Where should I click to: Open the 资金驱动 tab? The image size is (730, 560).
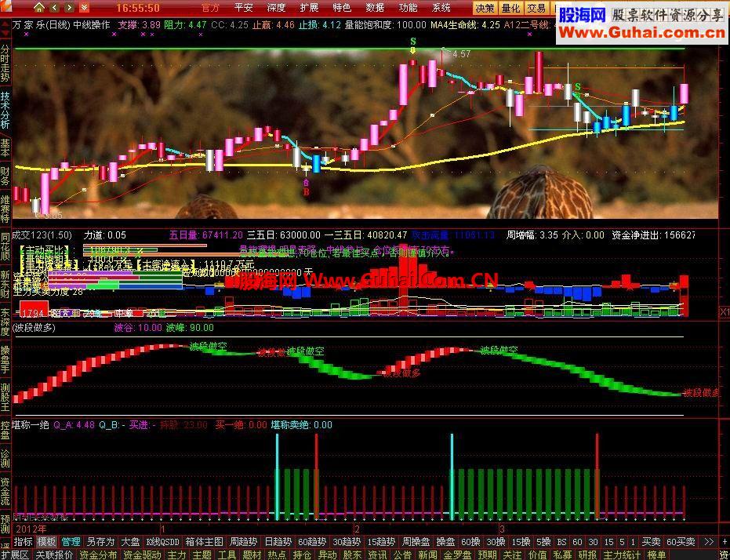(141, 555)
